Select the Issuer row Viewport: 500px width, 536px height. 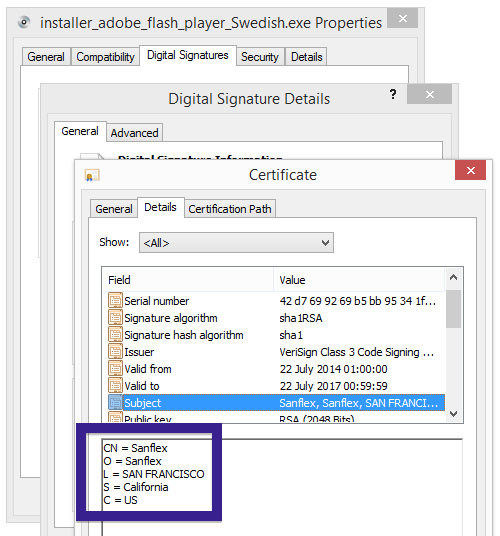pos(276,352)
